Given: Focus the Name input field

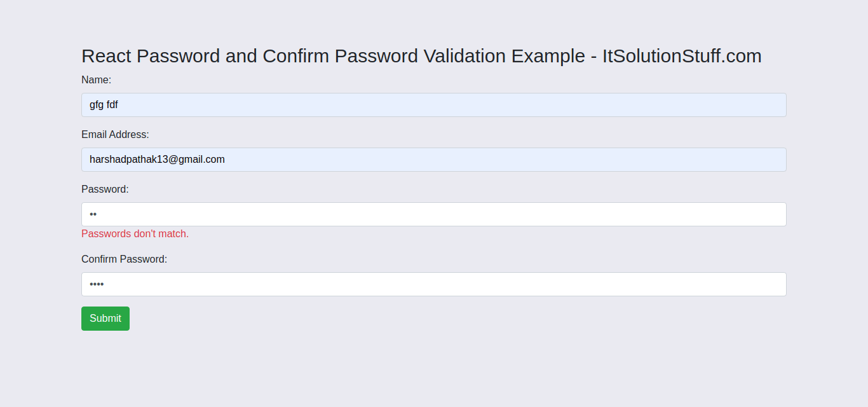Looking at the screenshot, I should coord(433,105).
